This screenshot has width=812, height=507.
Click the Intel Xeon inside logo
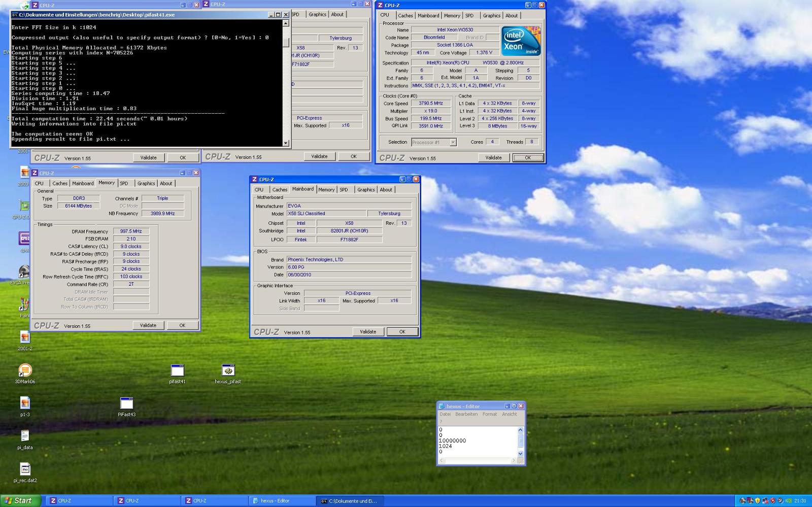click(x=521, y=41)
